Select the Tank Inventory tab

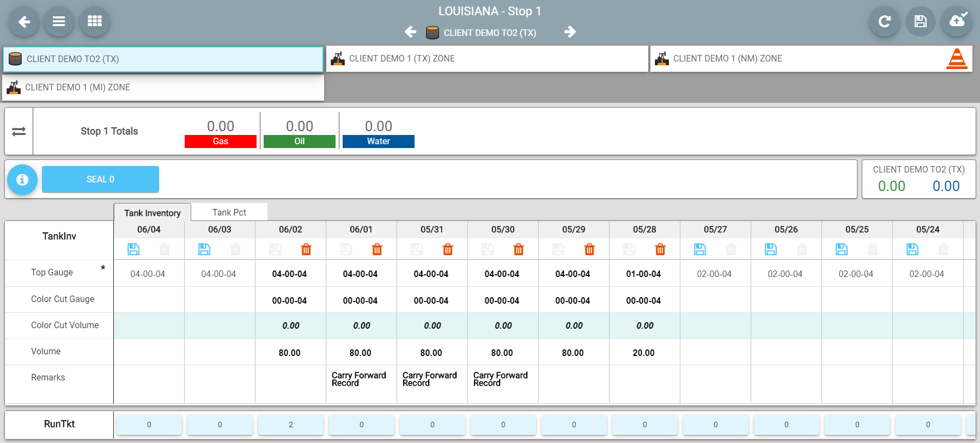pyautogui.click(x=152, y=213)
